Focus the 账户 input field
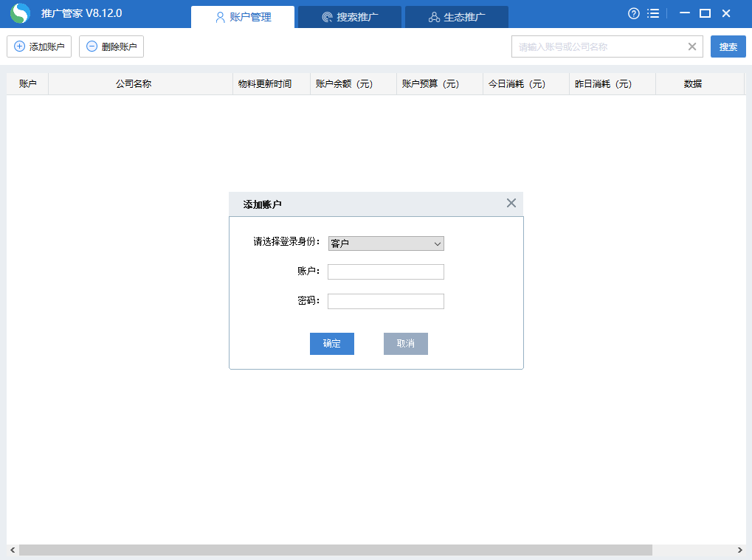 (386, 272)
